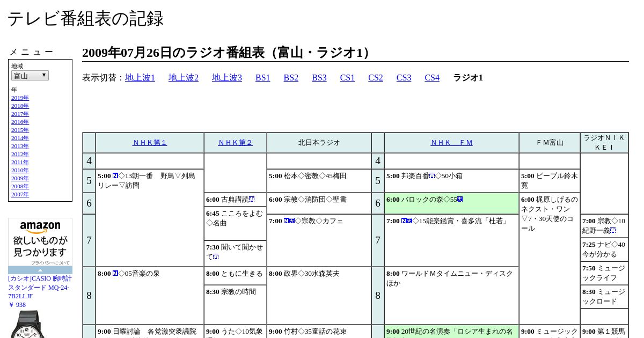Switch to the CS4 listing
The height and width of the screenshot is (338, 644).
pyautogui.click(x=432, y=78)
